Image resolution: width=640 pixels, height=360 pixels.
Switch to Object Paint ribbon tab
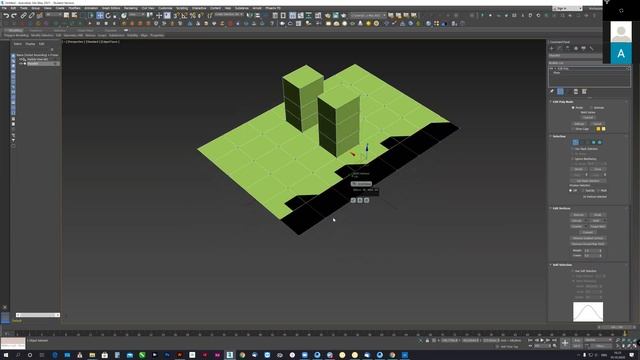pyautogui.click(x=86, y=30)
